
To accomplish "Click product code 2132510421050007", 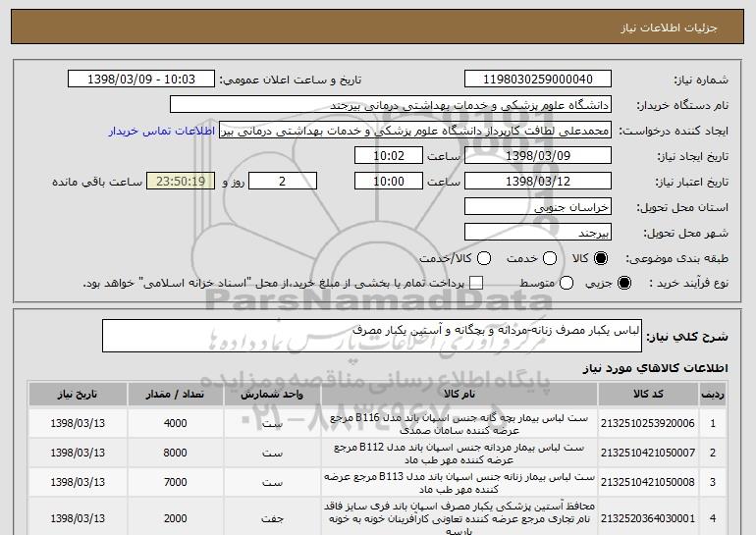I will 648,454.
